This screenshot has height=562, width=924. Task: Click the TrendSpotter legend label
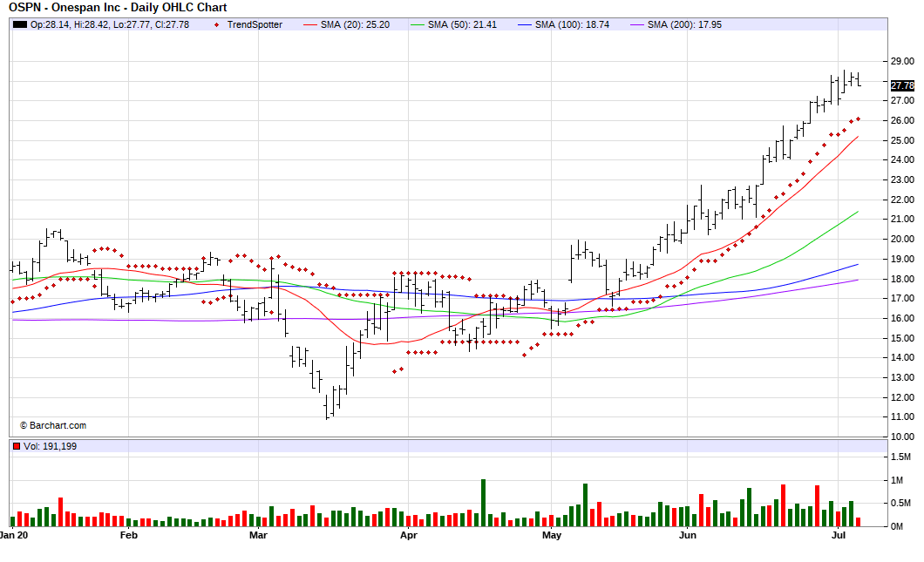pyautogui.click(x=255, y=24)
